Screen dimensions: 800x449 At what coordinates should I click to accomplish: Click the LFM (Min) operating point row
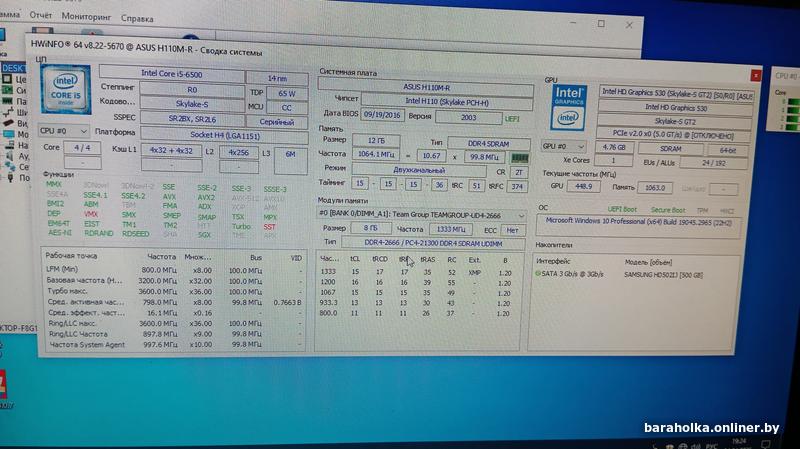[x=173, y=270]
